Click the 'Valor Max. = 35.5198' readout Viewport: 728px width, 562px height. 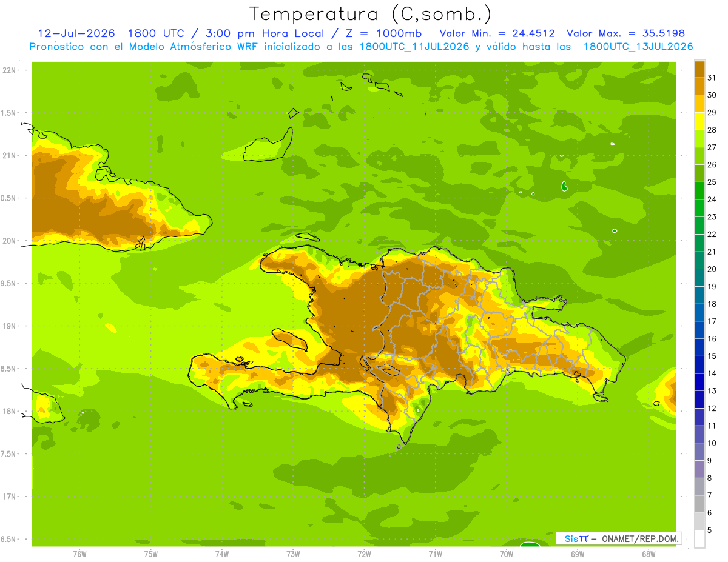point(625,33)
